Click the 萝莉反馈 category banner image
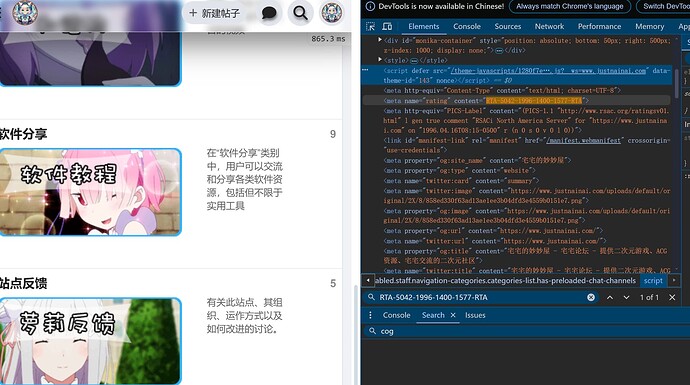 pos(90,341)
